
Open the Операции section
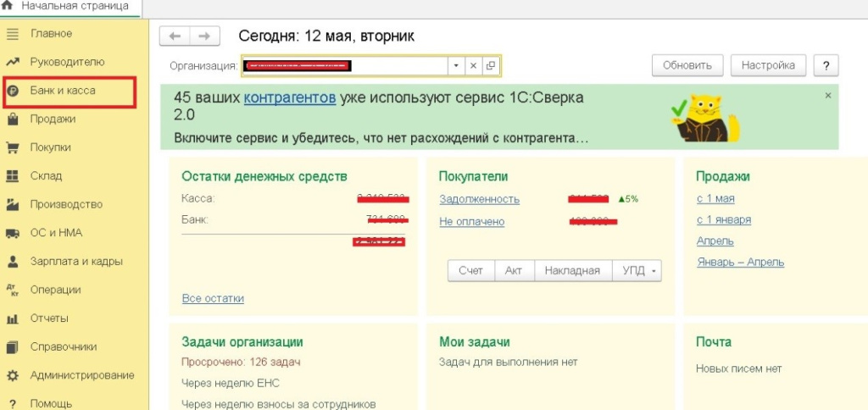coord(55,290)
